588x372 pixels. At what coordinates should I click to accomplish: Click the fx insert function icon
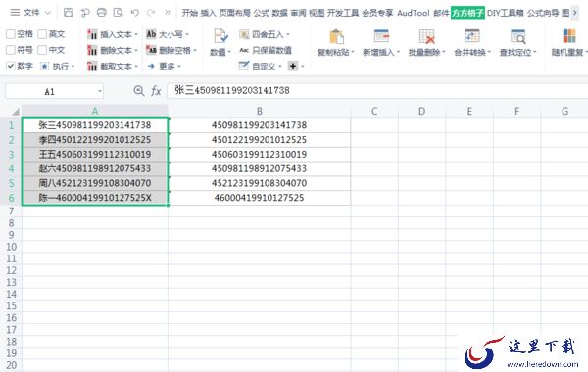tap(156, 91)
